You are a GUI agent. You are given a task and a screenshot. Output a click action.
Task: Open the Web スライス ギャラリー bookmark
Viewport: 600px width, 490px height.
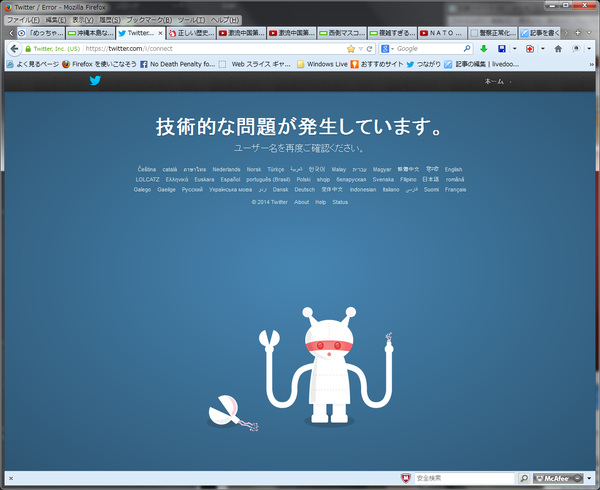[254, 64]
